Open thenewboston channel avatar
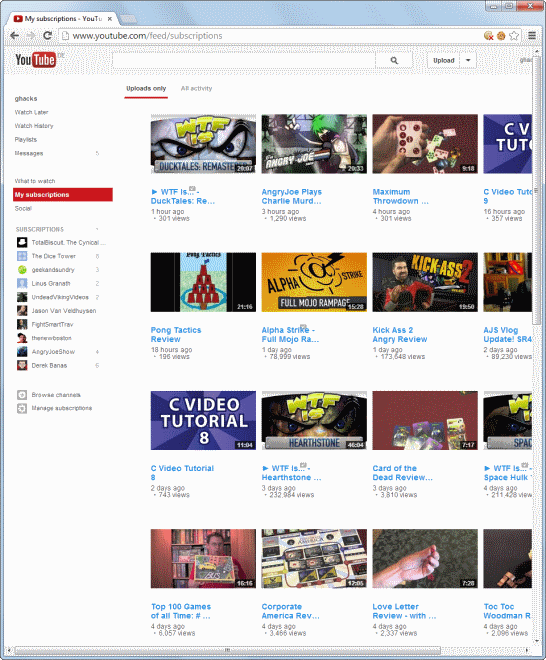 (x=22, y=338)
